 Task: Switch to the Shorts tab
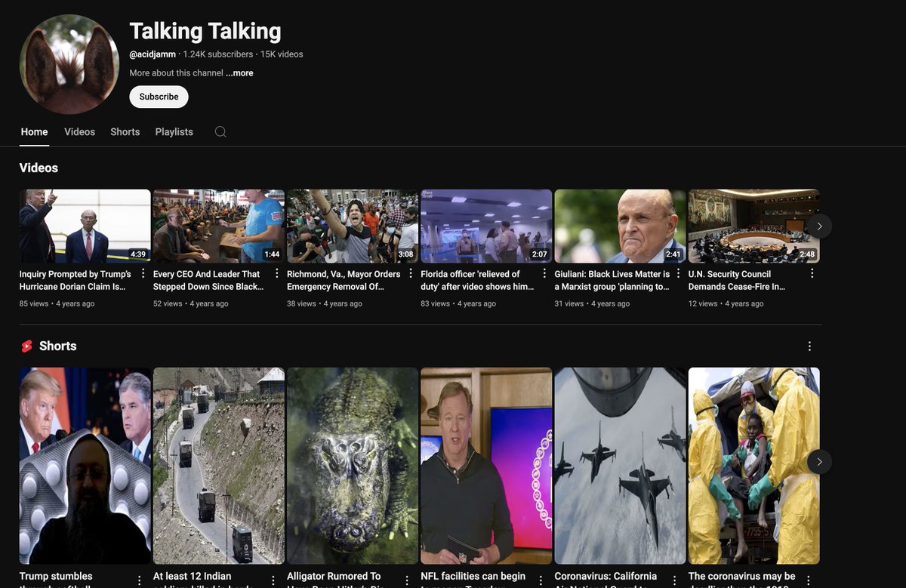(x=125, y=131)
